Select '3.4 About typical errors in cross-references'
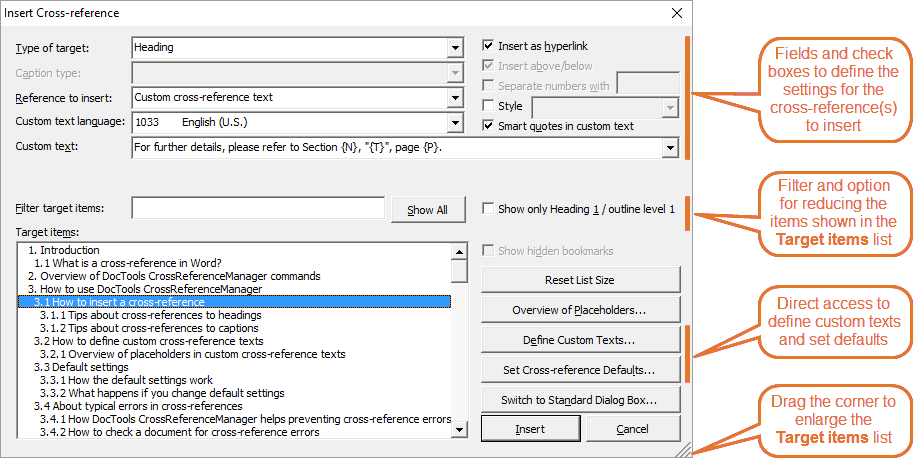The height and width of the screenshot is (458, 913). (x=234, y=406)
